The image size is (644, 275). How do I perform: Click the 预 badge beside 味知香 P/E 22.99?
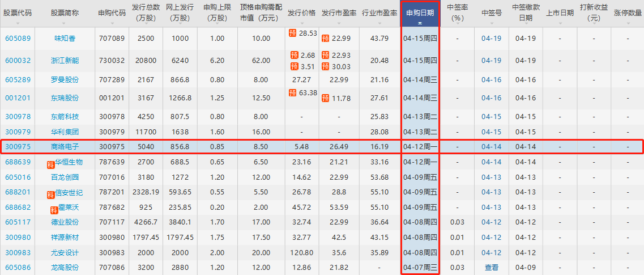(326, 38)
